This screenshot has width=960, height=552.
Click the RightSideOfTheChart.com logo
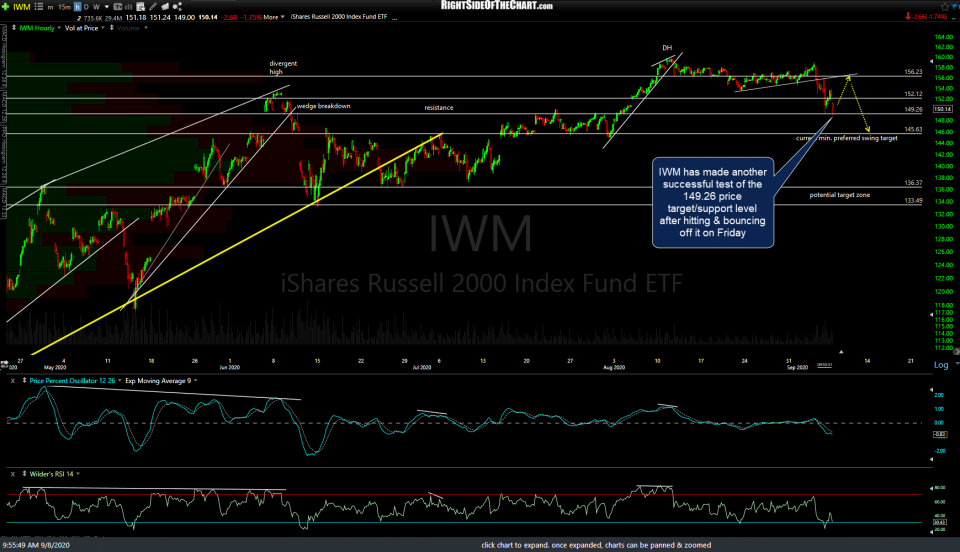click(497, 6)
